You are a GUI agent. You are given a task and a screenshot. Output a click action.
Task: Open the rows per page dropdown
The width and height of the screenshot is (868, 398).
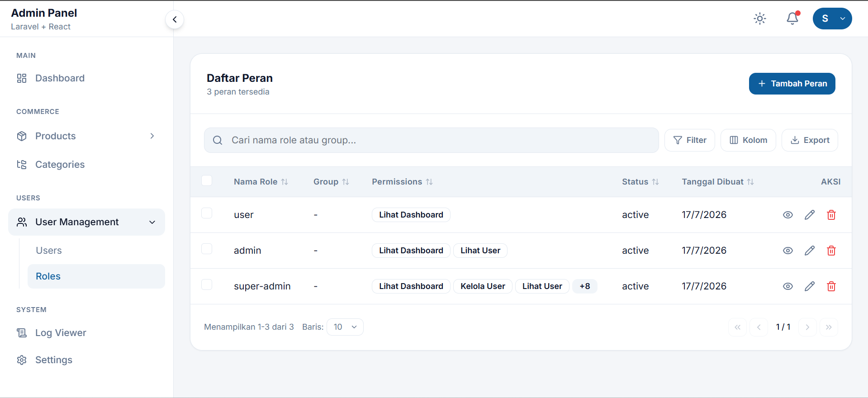(x=345, y=327)
